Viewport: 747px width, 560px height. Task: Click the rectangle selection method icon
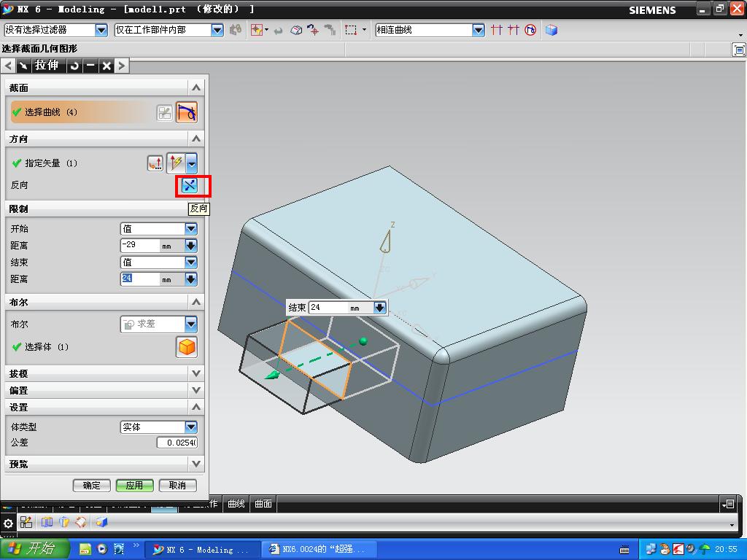click(351, 30)
